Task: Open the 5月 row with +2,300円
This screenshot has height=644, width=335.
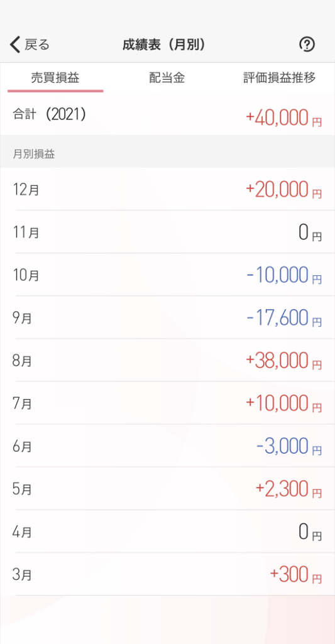Action: [x=167, y=489]
